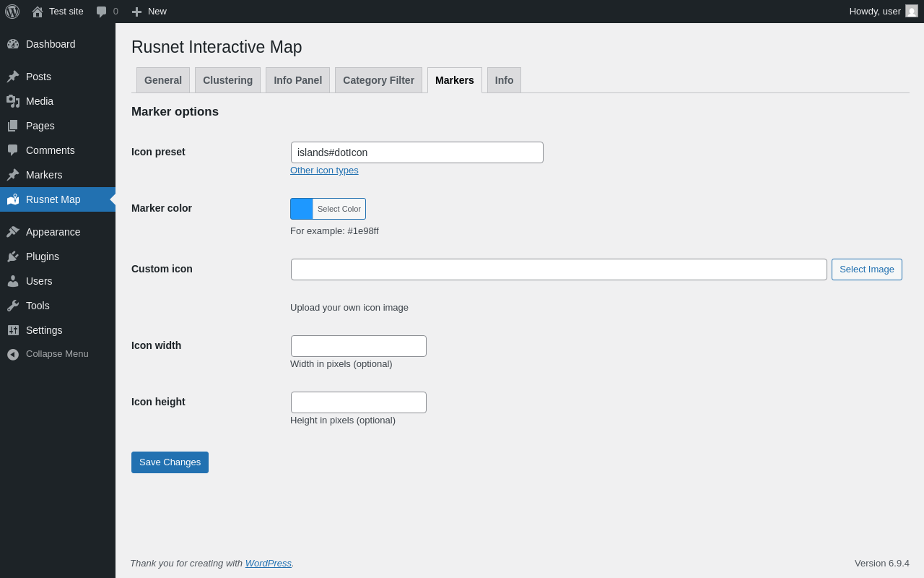Viewport: 924px width, 578px height.
Task: Click the user avatar in top right
Action: click(x=912, y=11)
